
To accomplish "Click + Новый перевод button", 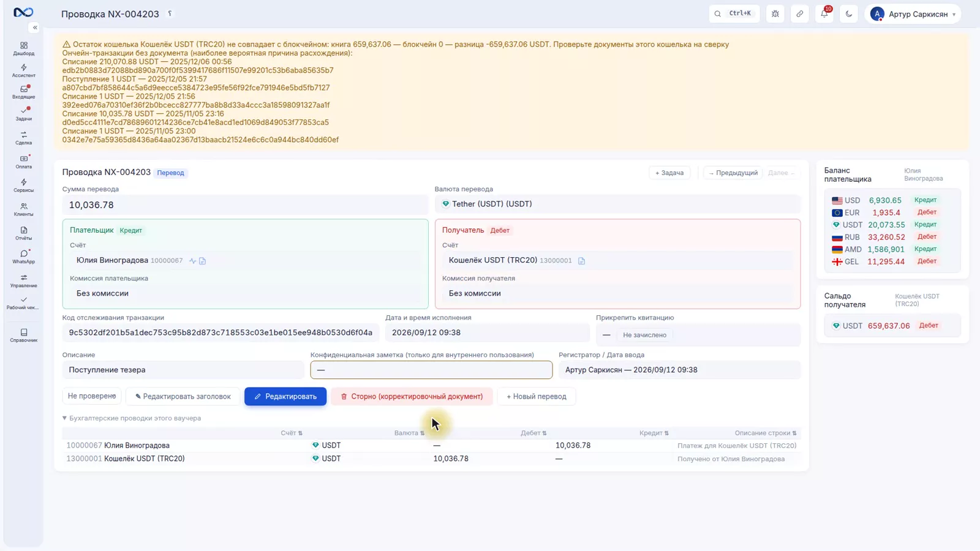I will [537, 396].
